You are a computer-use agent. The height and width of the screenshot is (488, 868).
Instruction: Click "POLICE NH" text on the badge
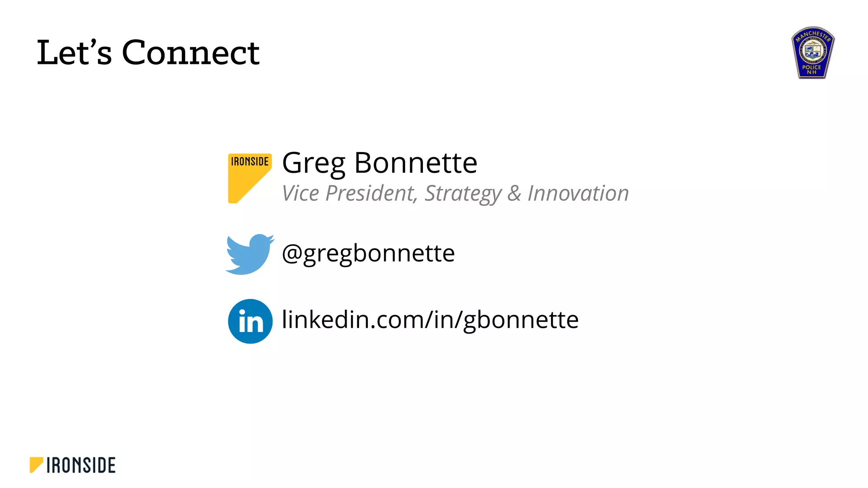coord(812,69)
